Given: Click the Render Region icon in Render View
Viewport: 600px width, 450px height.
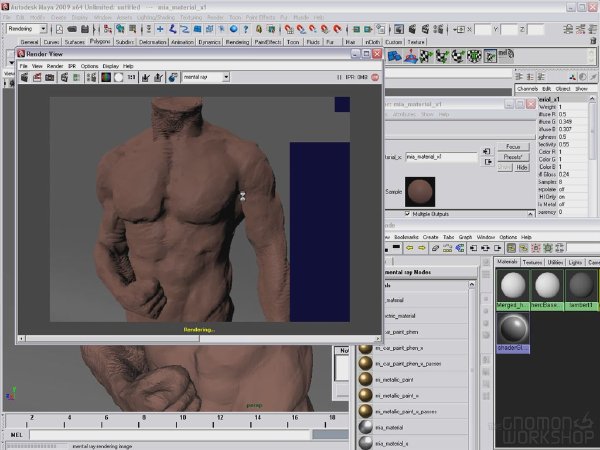Looking at the screenshot, I should pyautogui.click(x=37, y=77).
